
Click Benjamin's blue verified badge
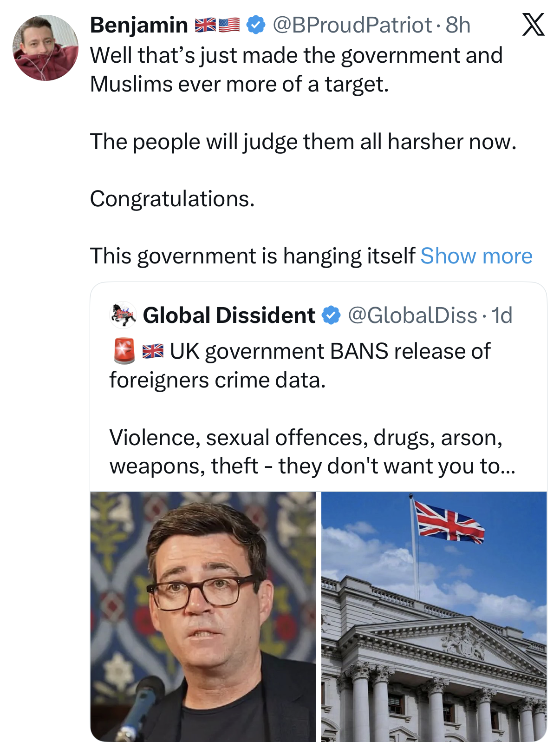click(x=255, y=25)
